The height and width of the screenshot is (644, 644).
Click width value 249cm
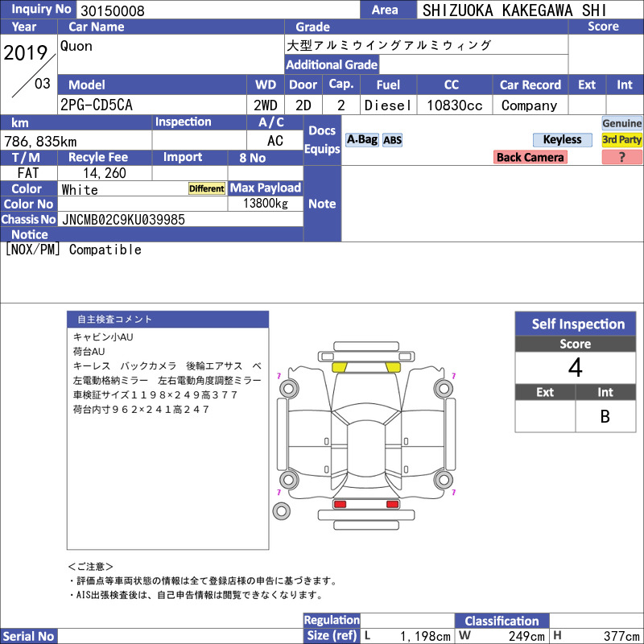pos(526,637)
